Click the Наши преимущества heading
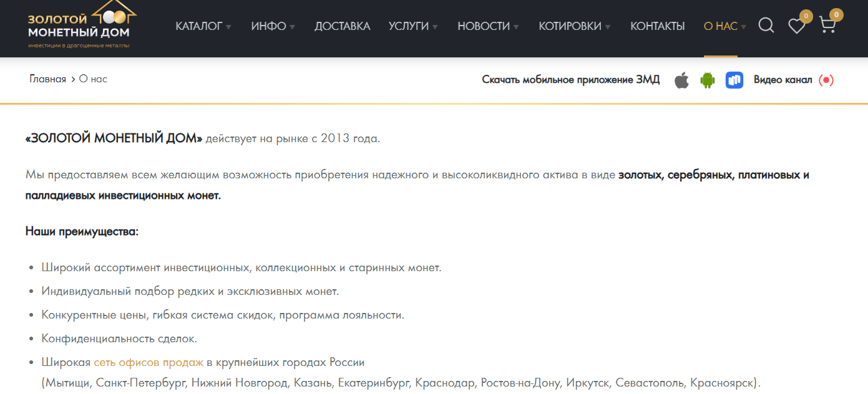This screenshot has width=868, height=394. click(82, 231)
